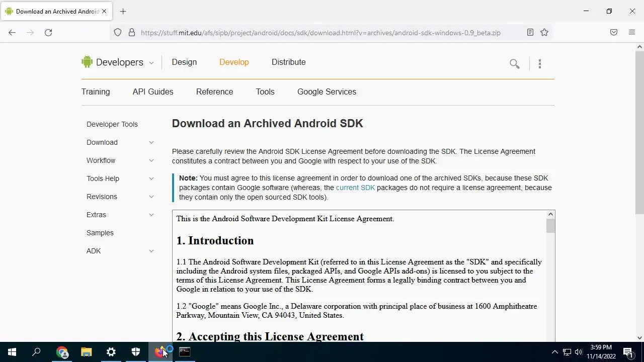Follow the current SDK link
This screenshot has width=644, height=362.
click(x=355, y=188)
